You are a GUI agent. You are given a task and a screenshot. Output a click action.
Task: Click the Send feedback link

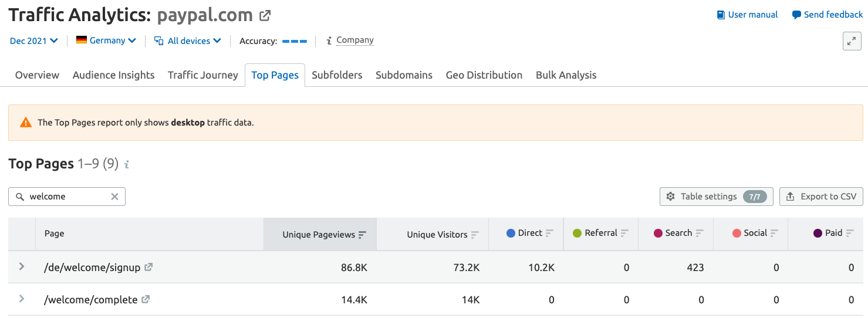pyautogui.click(x=833, y=15)
